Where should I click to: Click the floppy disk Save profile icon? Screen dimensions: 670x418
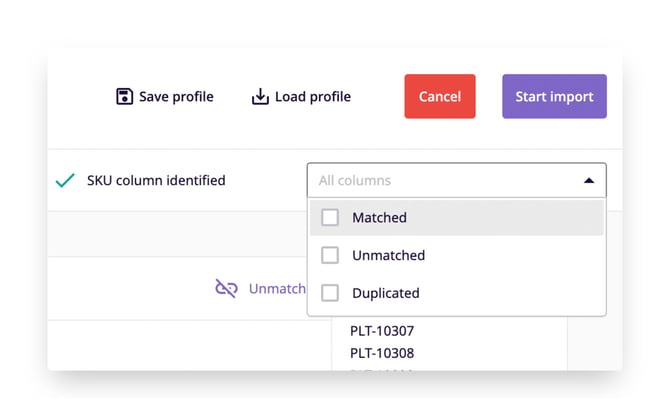click(x=124, y=96)
